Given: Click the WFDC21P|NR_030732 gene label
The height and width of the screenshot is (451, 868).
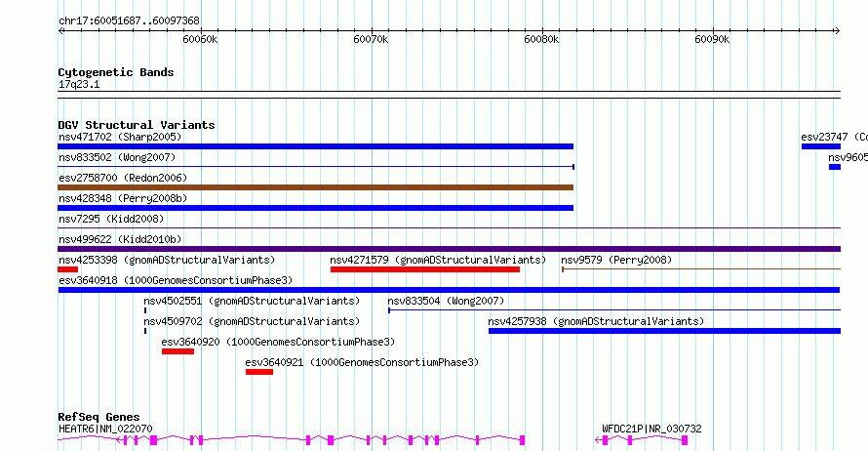Looking at the screenshot, I should tap(651, 429).
